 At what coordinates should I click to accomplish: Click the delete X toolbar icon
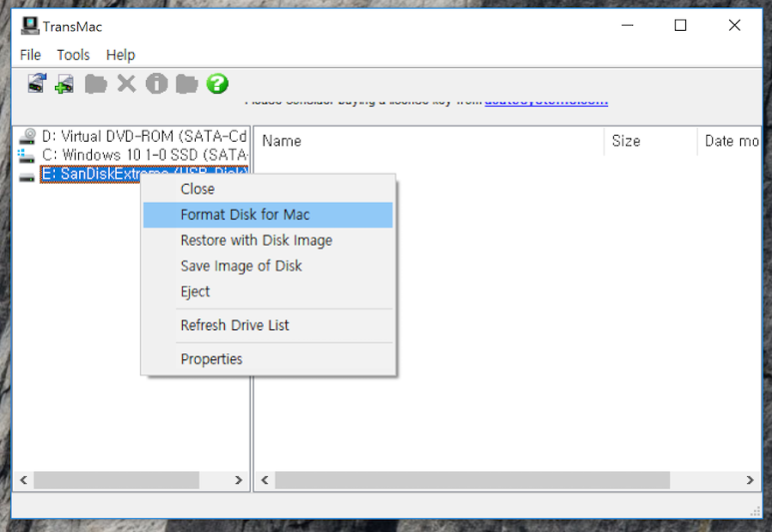(x=127, y=84)
